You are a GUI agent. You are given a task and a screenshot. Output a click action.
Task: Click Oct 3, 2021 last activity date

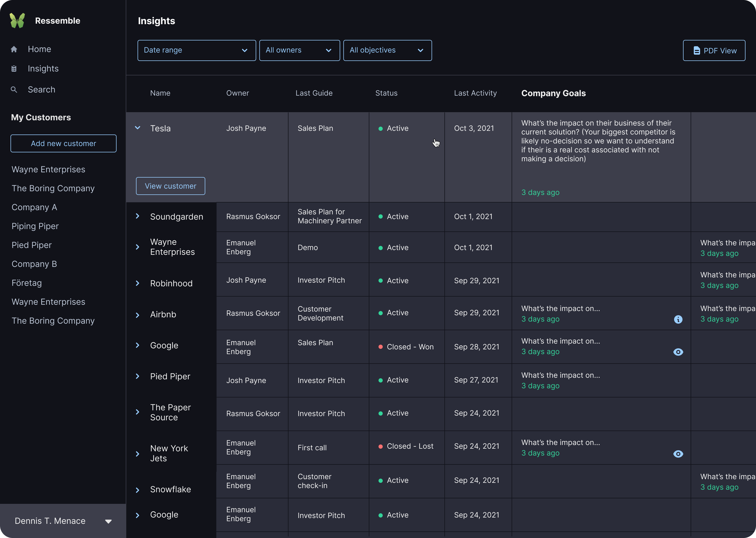[x=474, y=128]
